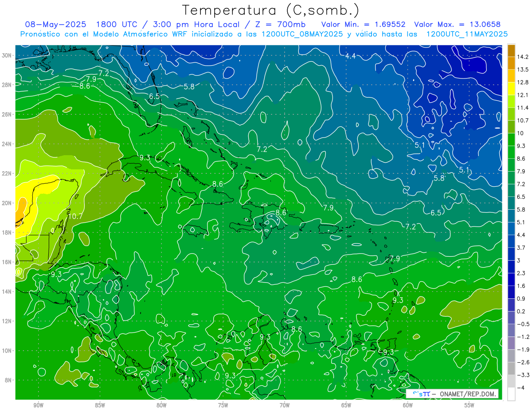Select the pressure level text "Z = 700mb"
The image size is (532, 411).
click(281, 24)
